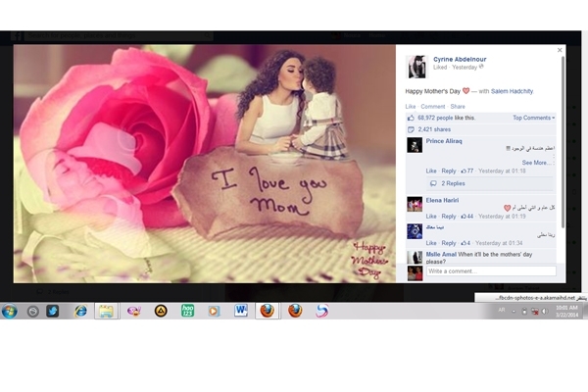This screenshot has height=392, width=588.
Task: Open the Windows Start menu
Action: coord(10,311)
